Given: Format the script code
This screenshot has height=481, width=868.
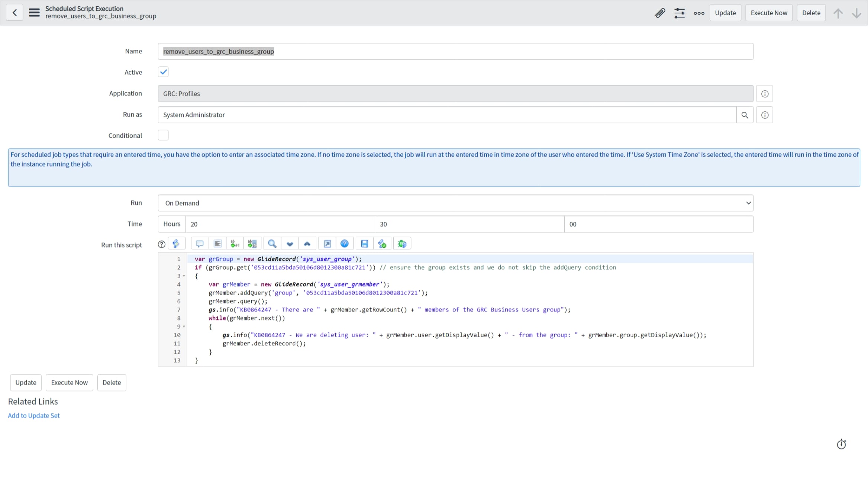Looking at the screenshot, I should point(217,244).
